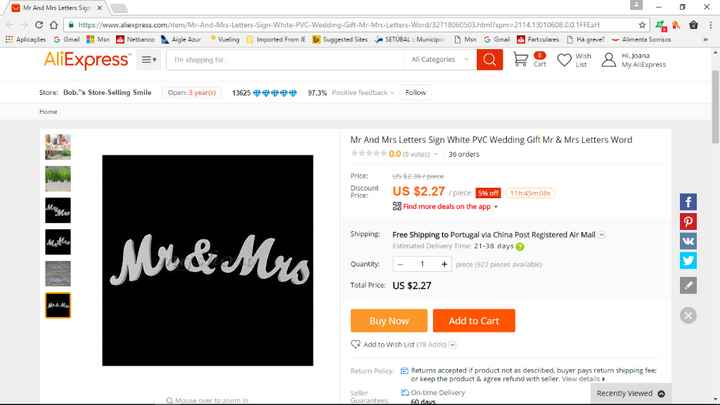Click the green delivery time help icon
720x405 pixels.
pos(520,247)
